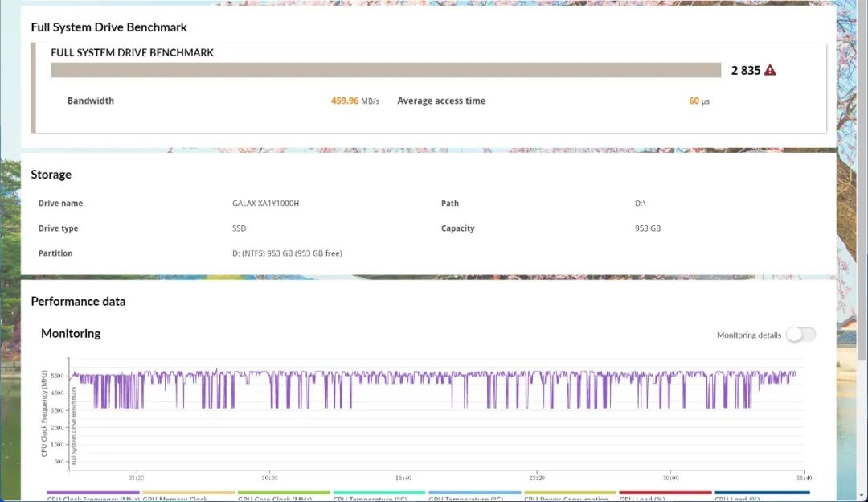The width and height of the screenshot is (868, 502).
Task: Toggle the GPU Core Clock legend series
Action: 284,496
